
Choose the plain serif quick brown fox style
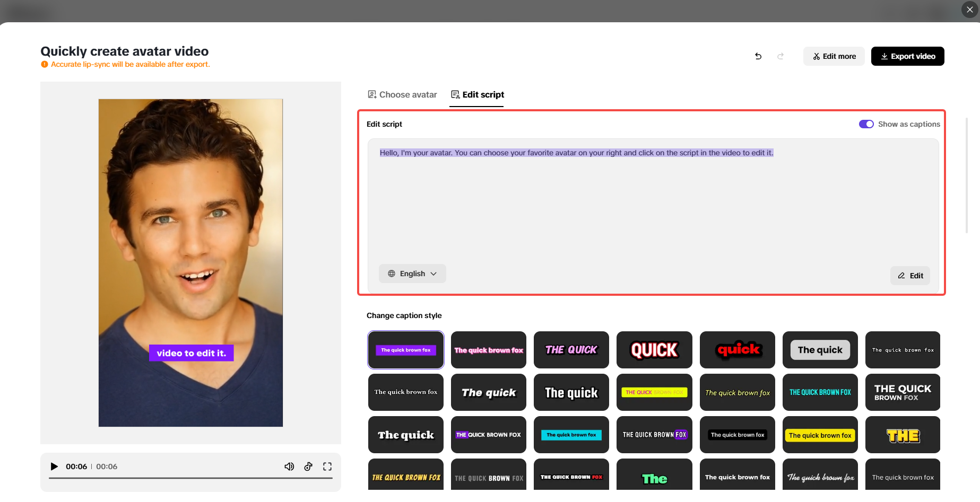pyautogui.click(x=406, y=392)
